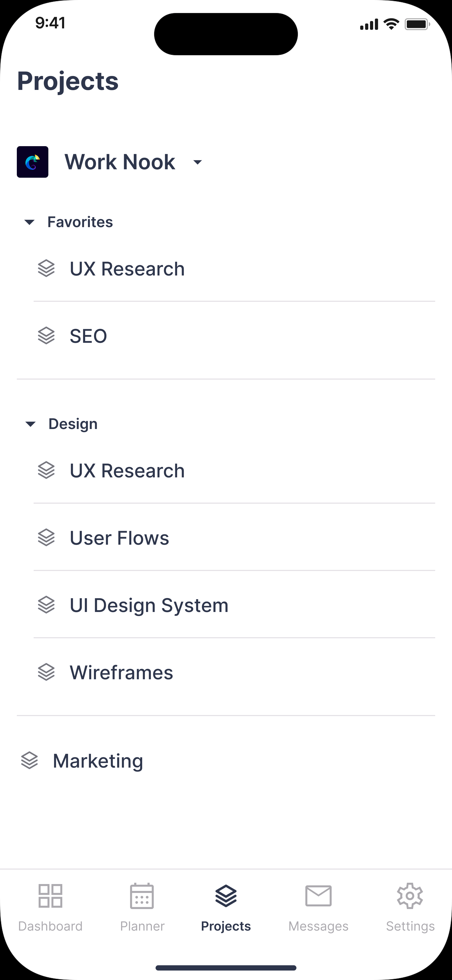This screenshot has height=980, width=452.
Task: Collapse the Favorites section
Action: coord(30,222)
